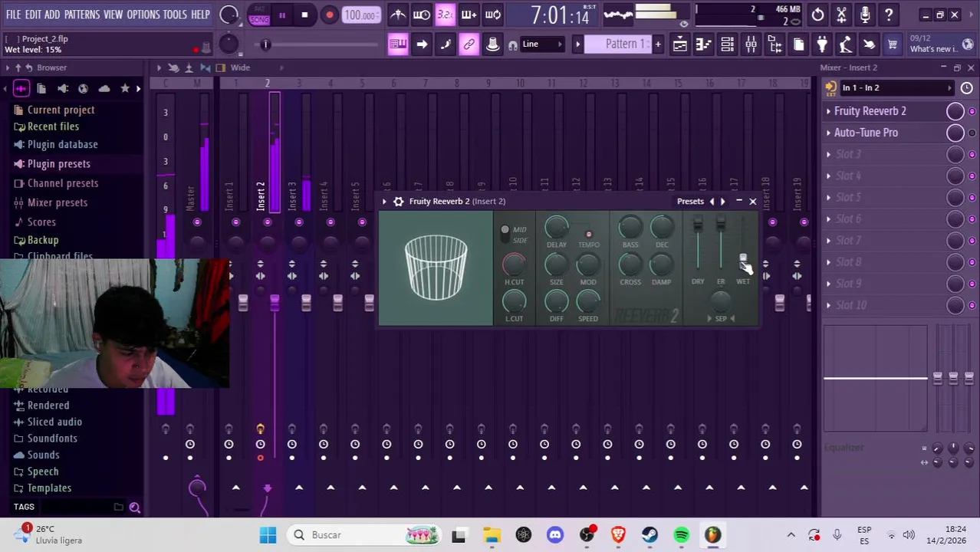The height and width of the screenshot is (552, 980).
Task: Open the TOOLS menu
Action: point(175,15)
